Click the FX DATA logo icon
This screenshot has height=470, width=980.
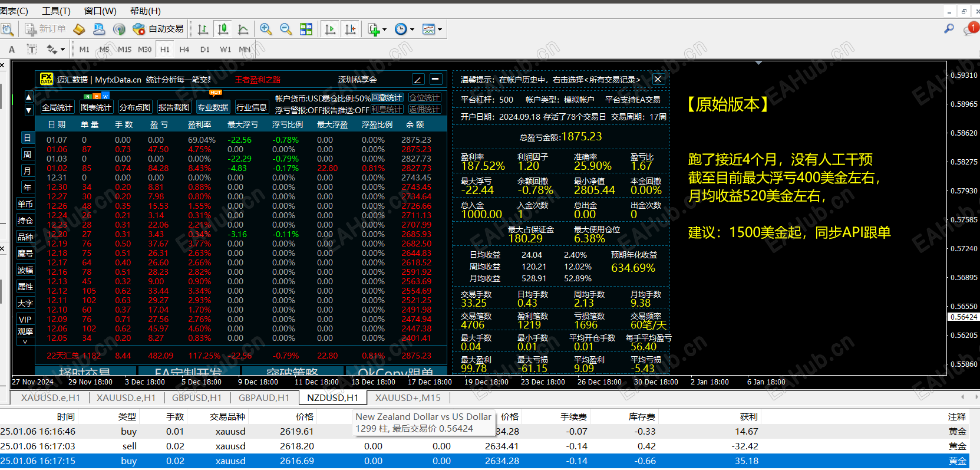47,78
